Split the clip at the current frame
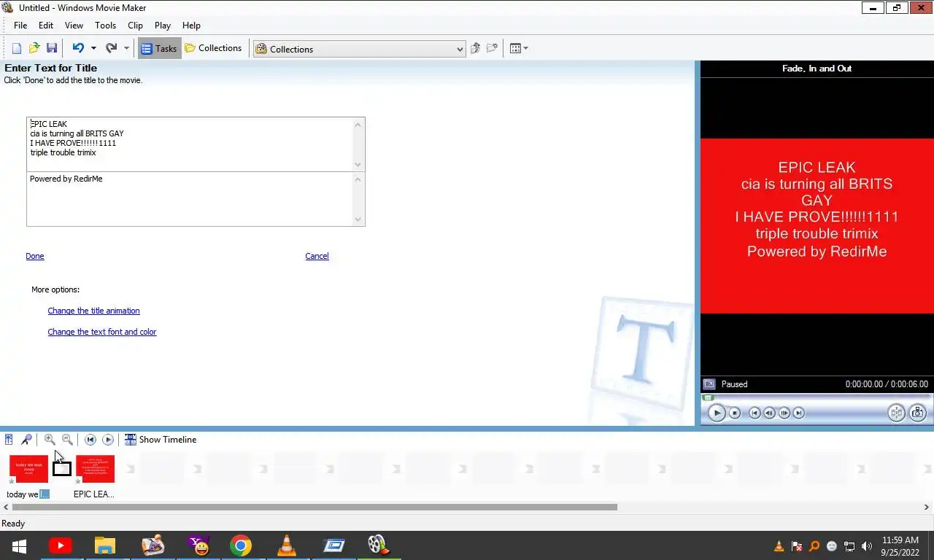Viewport: 934px width, 560px height. point(896,413)
